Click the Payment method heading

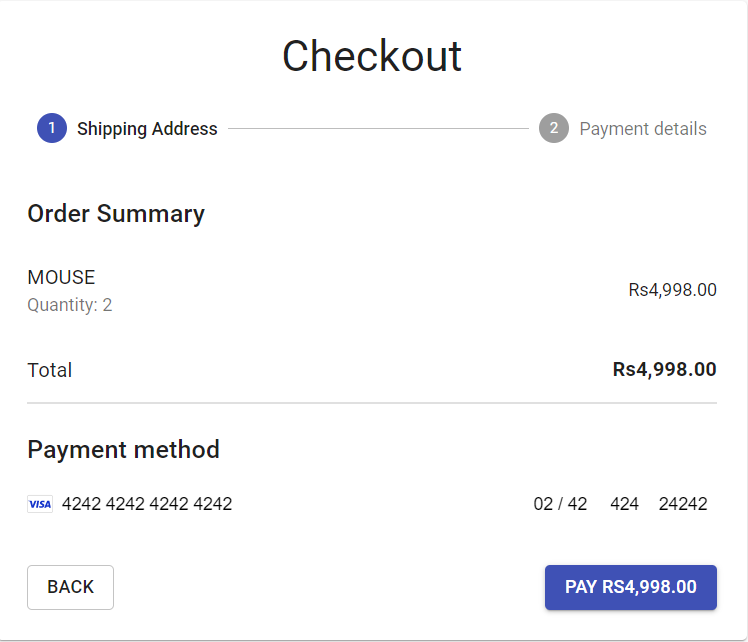click(123, 450)
